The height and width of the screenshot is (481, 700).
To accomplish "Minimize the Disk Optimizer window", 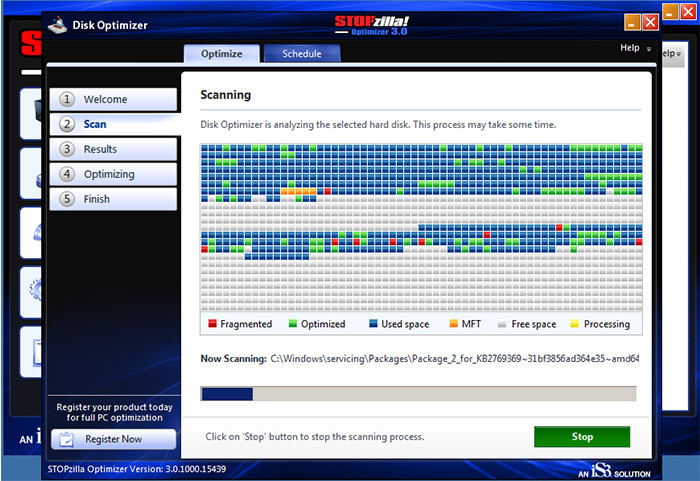I will pos(632,22).
